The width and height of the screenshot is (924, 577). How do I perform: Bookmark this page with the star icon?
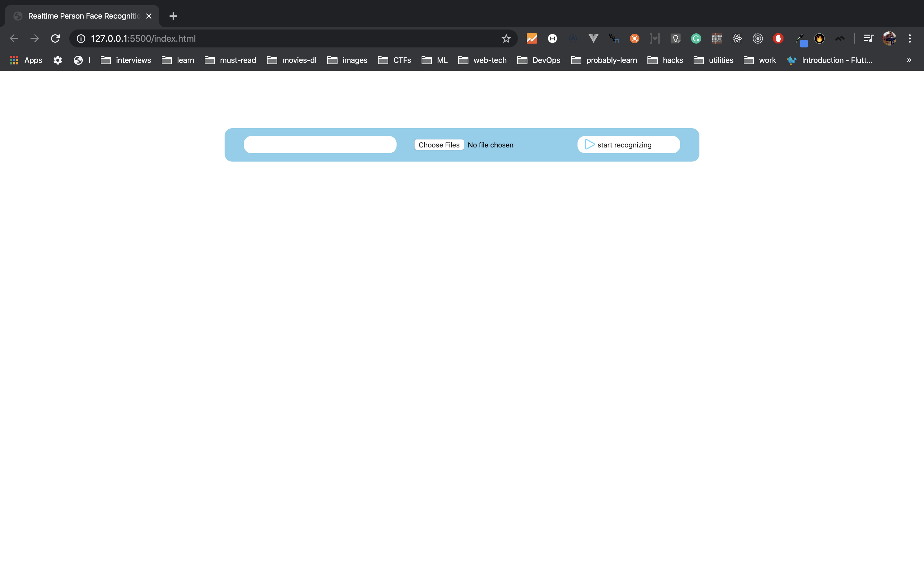click(x=506, y=38)
